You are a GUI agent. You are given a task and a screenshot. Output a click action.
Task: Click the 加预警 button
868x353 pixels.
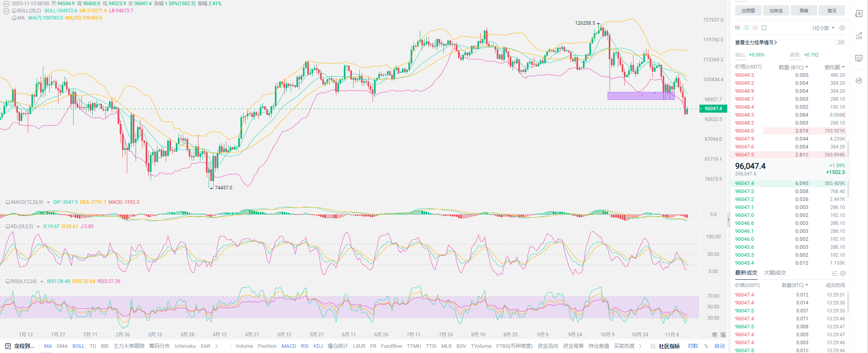coord(748,11)
